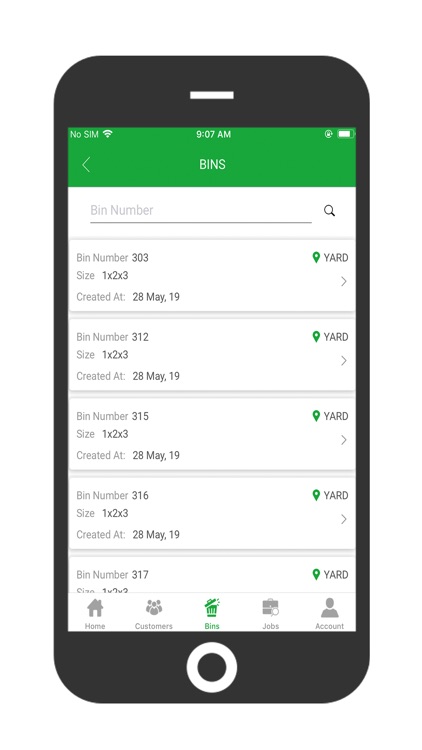This screenshot has width=422, height=750.
Task: Open the Jobs briefcase icon
Action: (270, 607)
